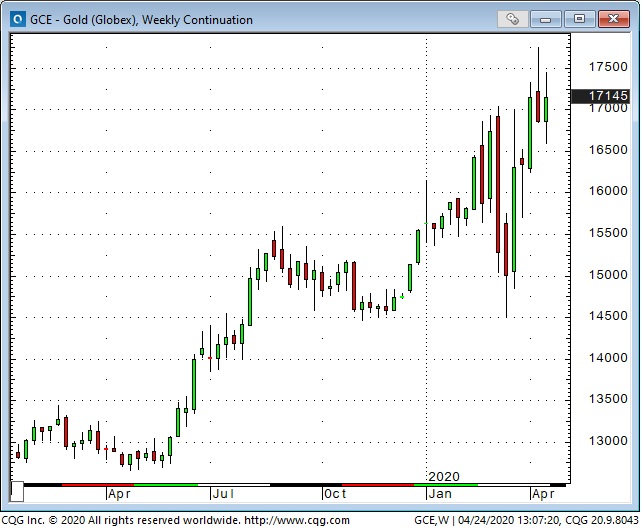
Task: Click the long red candle near 15000 in November
Action: [354, 286]
